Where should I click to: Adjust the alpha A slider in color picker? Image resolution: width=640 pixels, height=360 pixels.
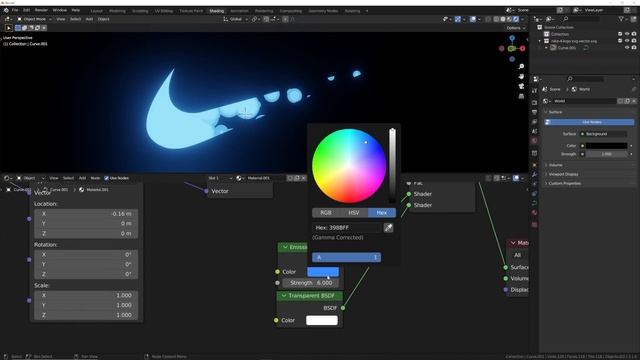click(x=347, y=257)
